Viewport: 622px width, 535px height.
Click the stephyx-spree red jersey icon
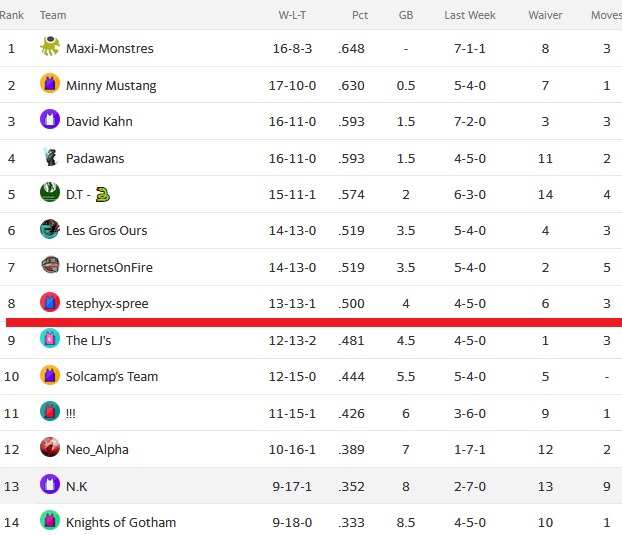point(50,302)
